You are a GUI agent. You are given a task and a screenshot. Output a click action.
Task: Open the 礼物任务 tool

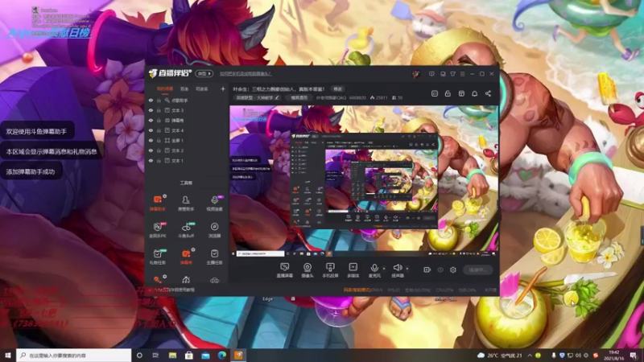pyautogui.click(x=157, y=257)
